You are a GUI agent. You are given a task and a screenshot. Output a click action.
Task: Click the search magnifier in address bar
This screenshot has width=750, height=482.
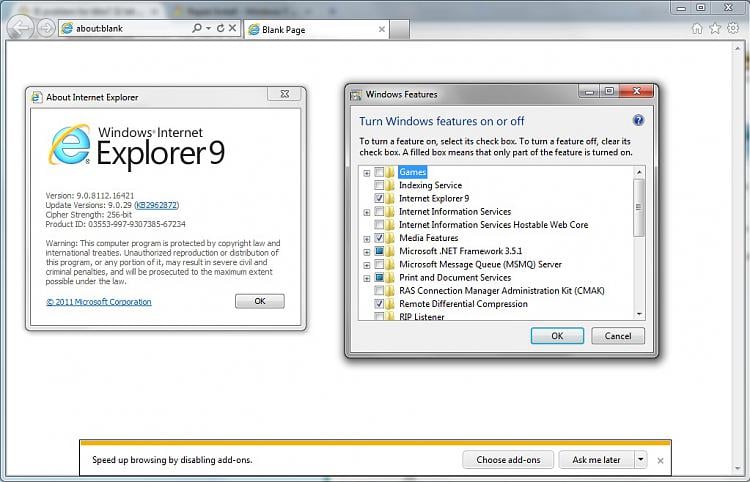coord(197,28)
